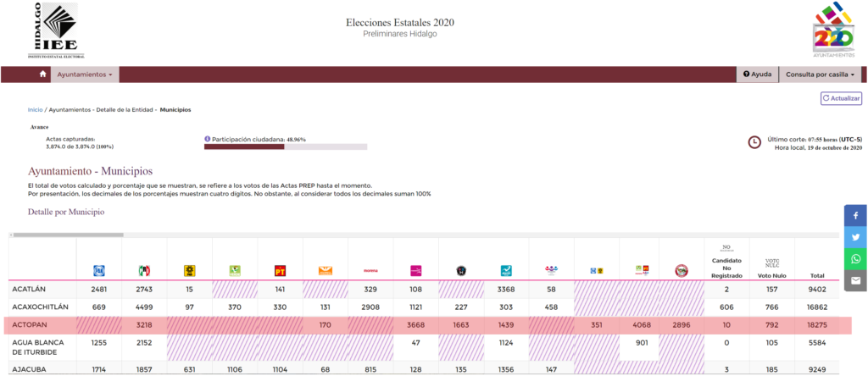The image size is (868, 376).
Task: Click the home icon in navigation bar
Action: 42,75
